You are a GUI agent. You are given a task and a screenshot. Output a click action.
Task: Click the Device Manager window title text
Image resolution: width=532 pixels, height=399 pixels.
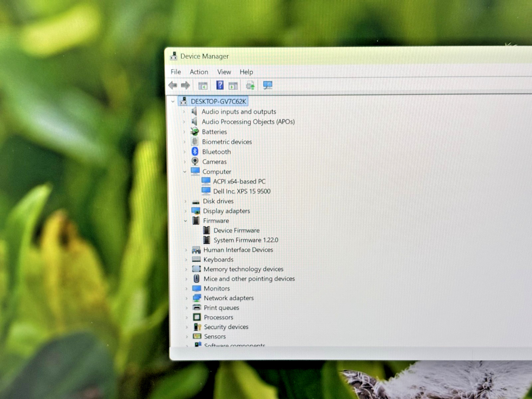click(x=204, y=56)
